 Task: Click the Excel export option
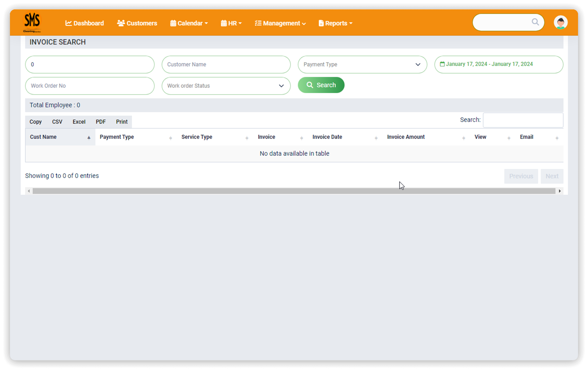coord(78,121)
